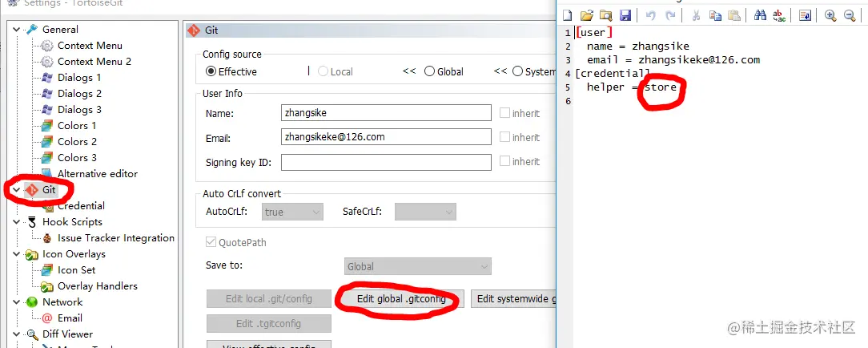
Task: Click the bug icon beside Issue Tracker Integration
Action: [x=47, y=238]
